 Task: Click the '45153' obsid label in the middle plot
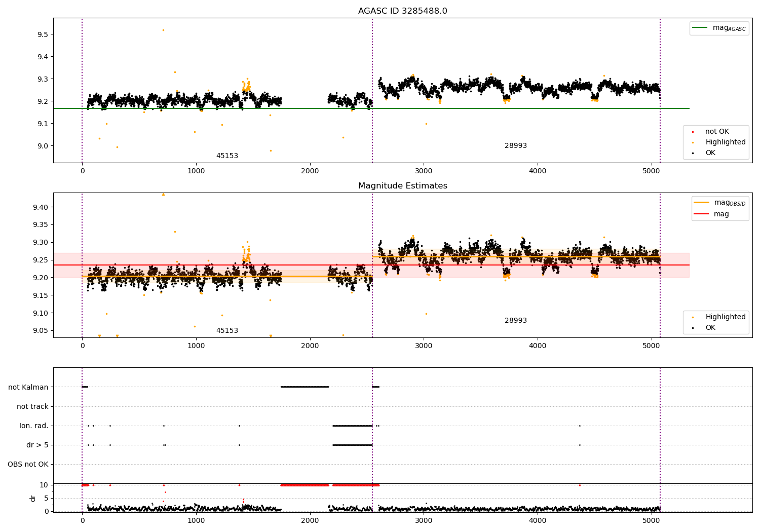point(227,330)
